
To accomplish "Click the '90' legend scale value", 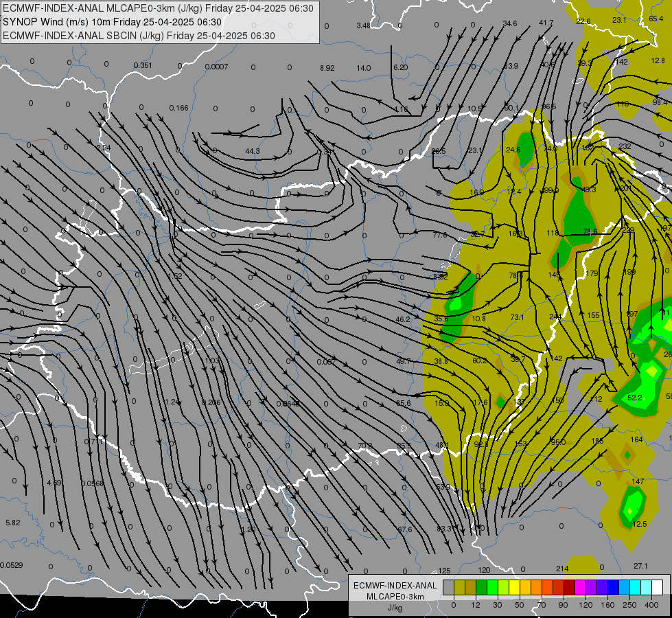I will tap(563, 605).
